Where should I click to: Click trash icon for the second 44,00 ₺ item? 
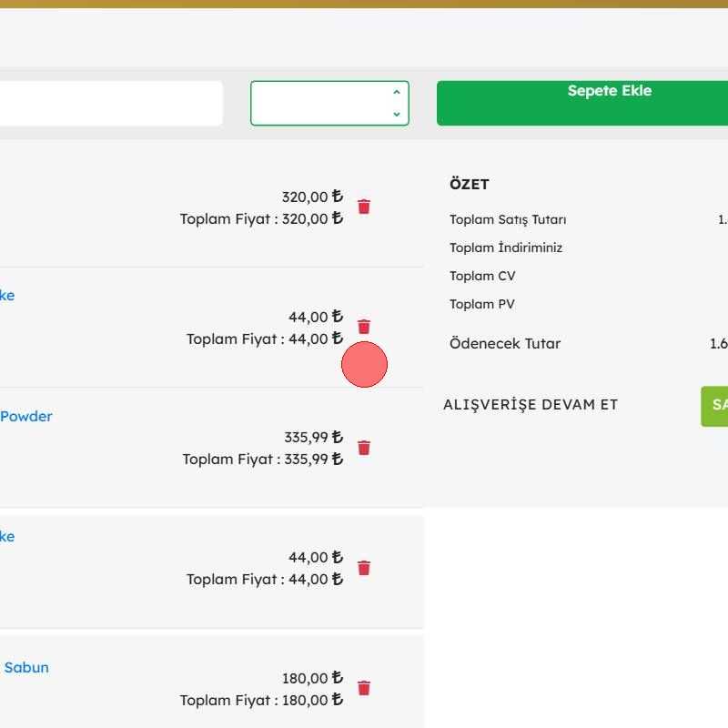(364, 568)
